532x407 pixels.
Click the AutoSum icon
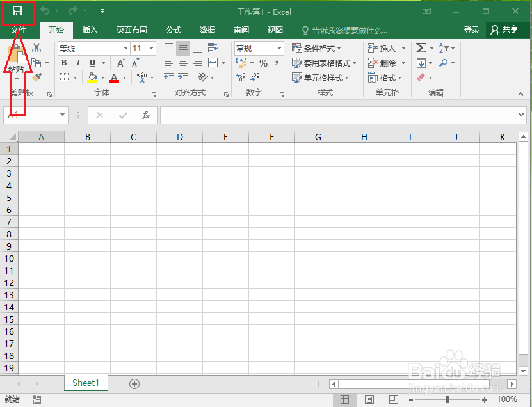(419, 47)
